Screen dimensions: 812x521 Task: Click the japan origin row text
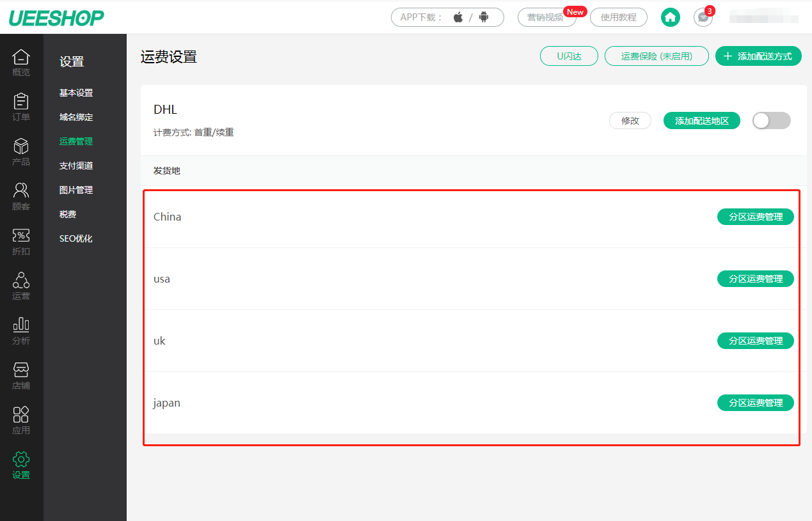[167, 403]
